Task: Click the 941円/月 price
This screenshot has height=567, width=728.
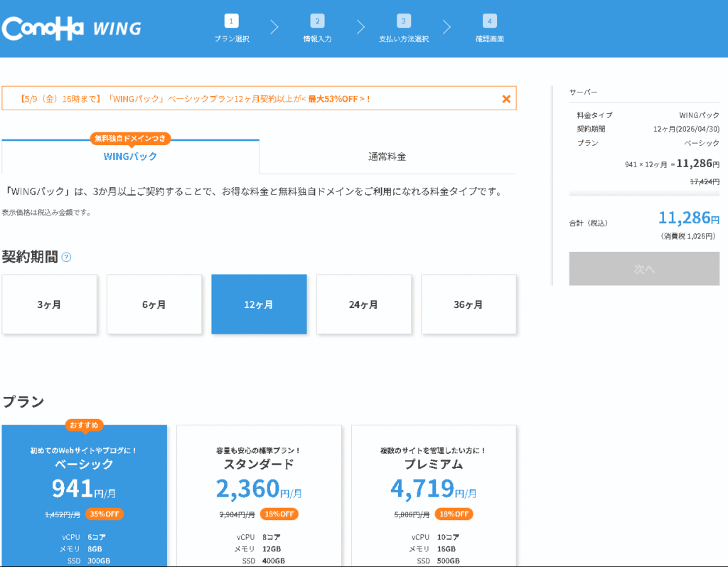Action: 84,489
